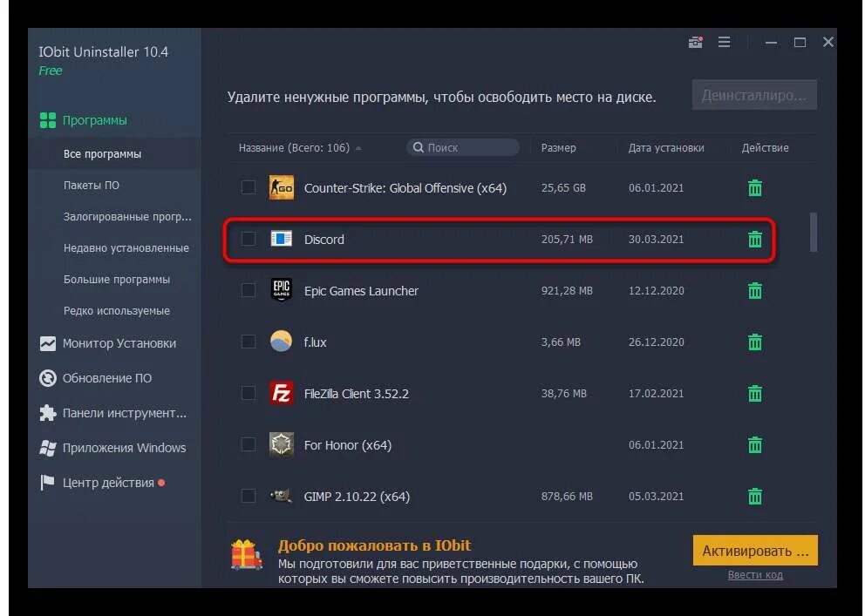Open Панели инструментов section
This screenshot has width=865, height=616.
tap(113, 413)
